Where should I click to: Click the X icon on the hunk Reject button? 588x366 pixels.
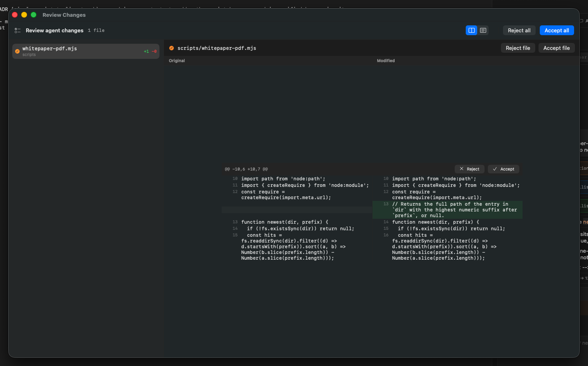(x=462, y=169)
